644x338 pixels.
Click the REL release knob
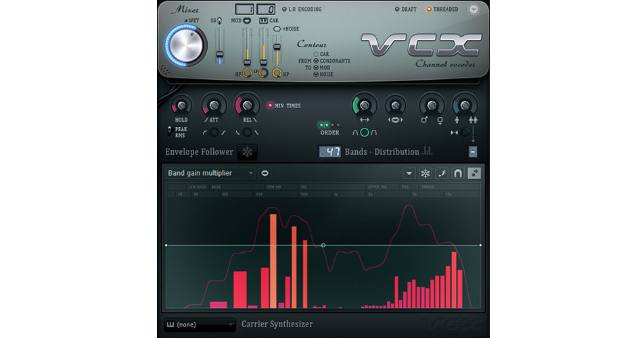click(x=247, y=105)
